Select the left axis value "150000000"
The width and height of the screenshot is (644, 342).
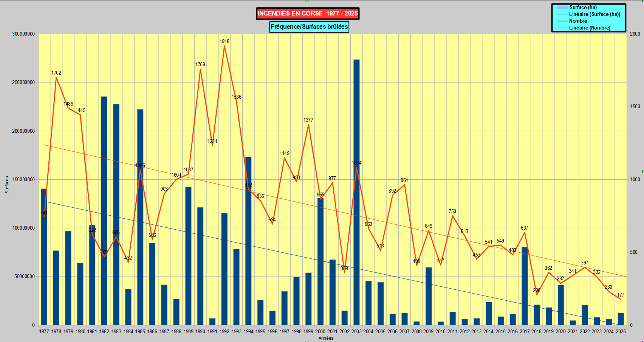point(23,180)
